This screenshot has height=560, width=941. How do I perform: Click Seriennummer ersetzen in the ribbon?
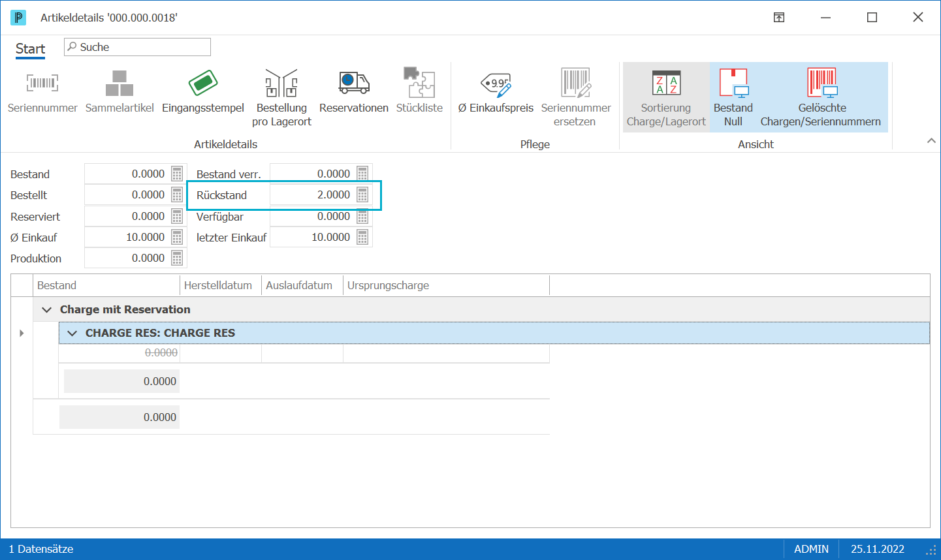(x=576, y=98)
